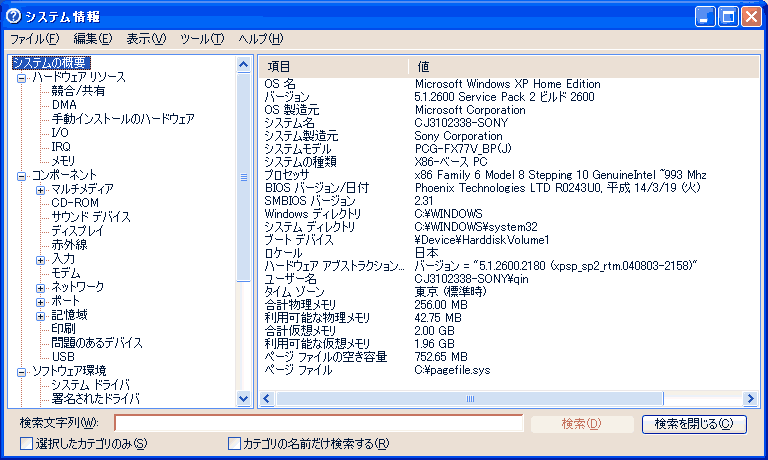The image size is (768, 460).
Task: Enable カテゴリの名前だけ検索する checkbox
Action: tap(235, 444)
